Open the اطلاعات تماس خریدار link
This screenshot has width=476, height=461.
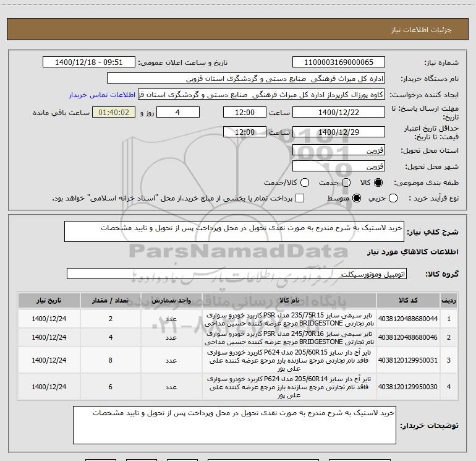[102, 95]
